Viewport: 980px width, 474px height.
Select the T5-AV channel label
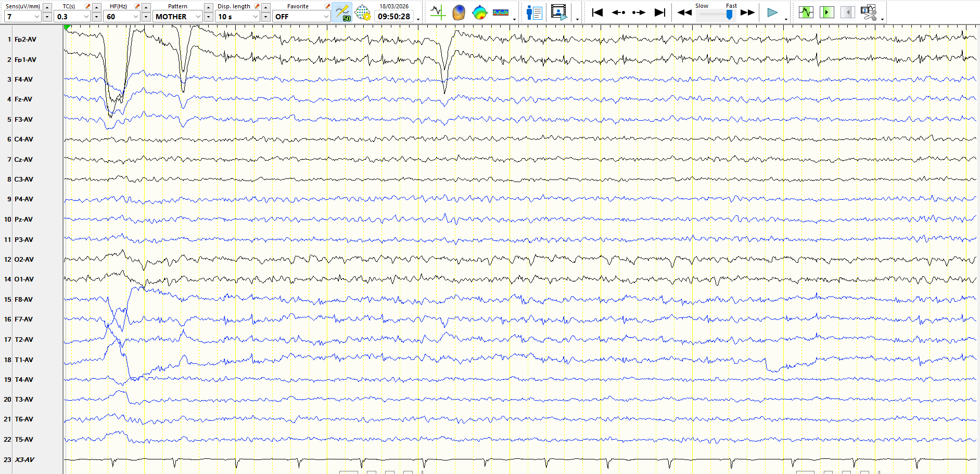click(24, 440)
